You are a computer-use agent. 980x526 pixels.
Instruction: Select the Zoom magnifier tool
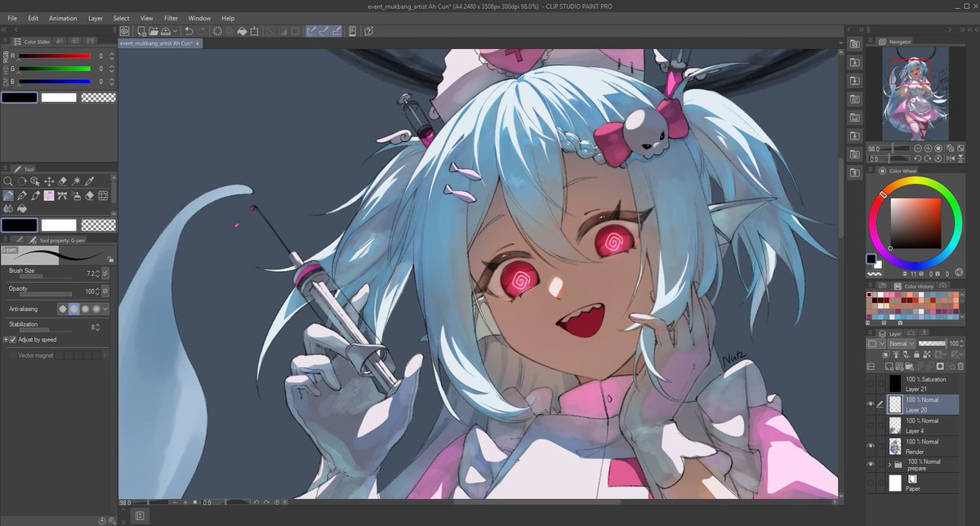click(7, 181)
